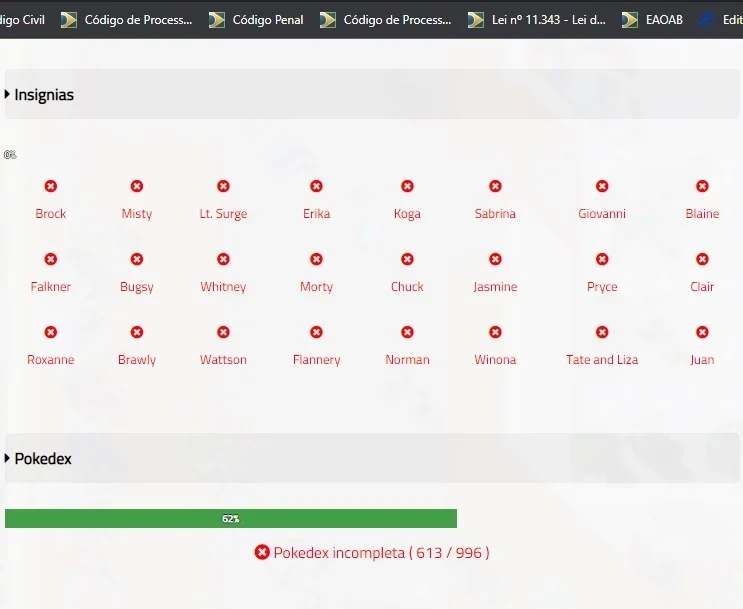Open the Código Penal bookmark
The width and height of the screenshot is (743, 609).
[256, 19]
